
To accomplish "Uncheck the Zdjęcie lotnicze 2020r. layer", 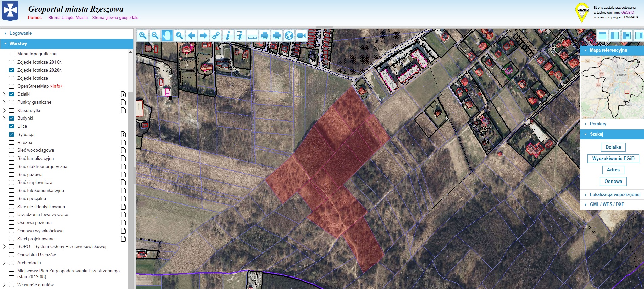I will (12, 70).
